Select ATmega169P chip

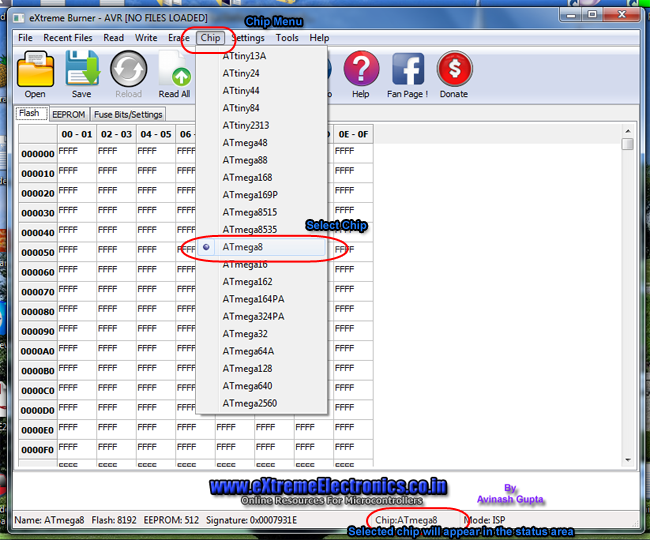click(261, 195)
